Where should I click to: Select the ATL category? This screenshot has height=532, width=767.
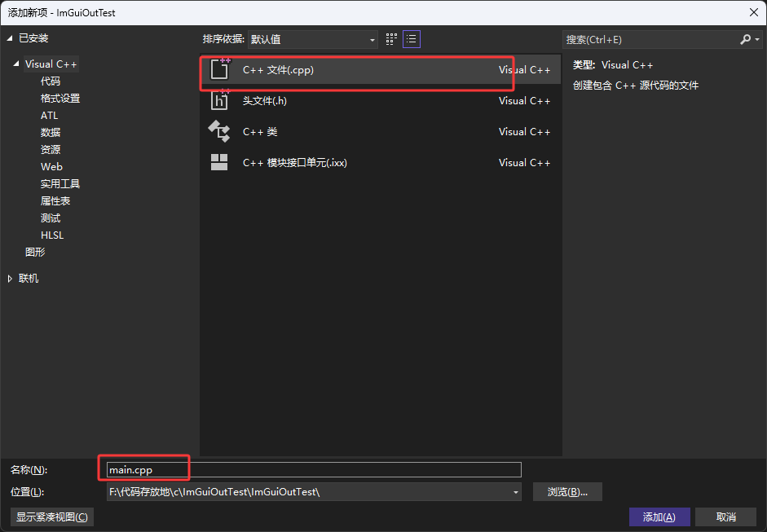50,116
